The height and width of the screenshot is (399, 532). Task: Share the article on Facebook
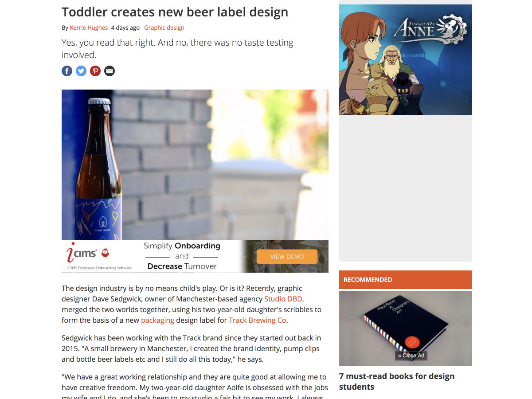point(67,71)
